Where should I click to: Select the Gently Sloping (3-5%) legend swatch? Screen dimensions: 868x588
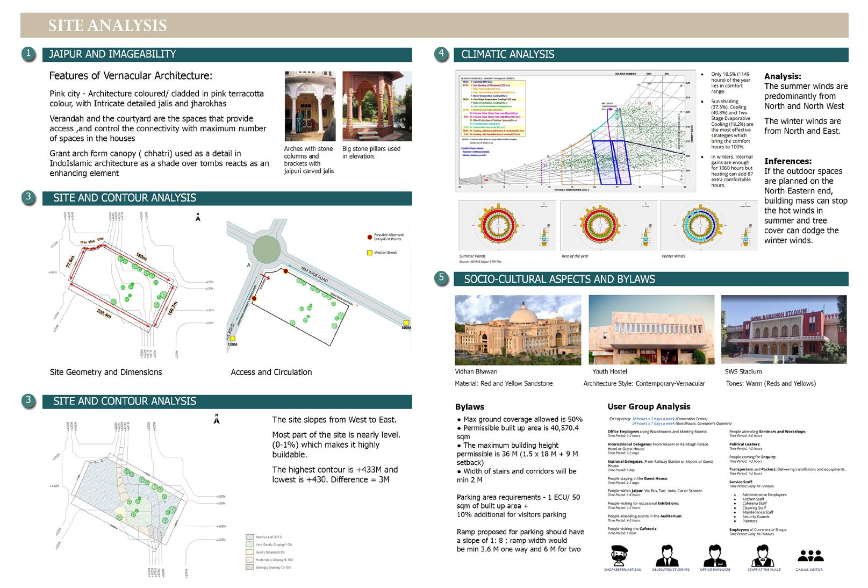pyautogui.click(x=249, y=552)
